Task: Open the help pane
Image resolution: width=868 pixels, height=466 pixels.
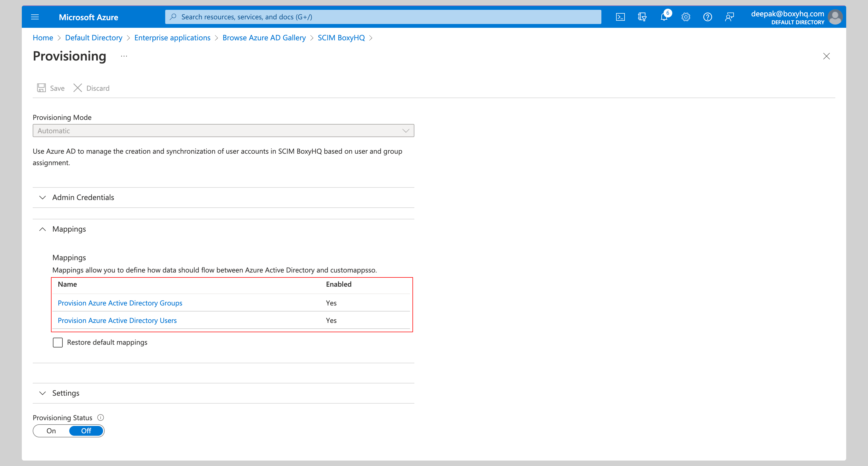Action: tap(708, 17)
